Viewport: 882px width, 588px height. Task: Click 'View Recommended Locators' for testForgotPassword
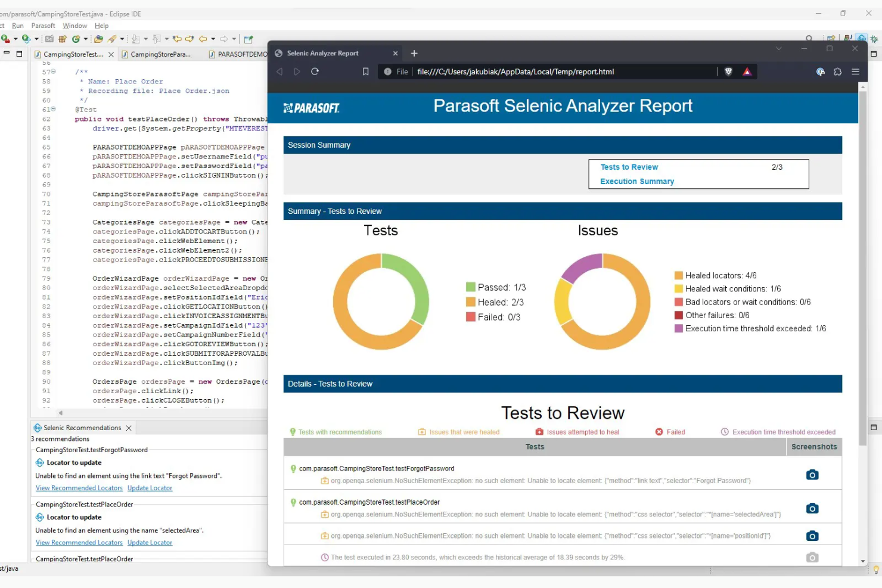79,488
